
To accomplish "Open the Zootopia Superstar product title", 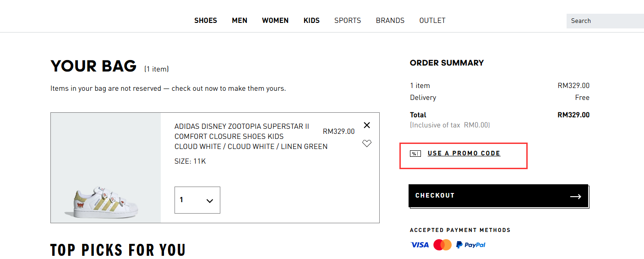I will [x=242, y=131].
